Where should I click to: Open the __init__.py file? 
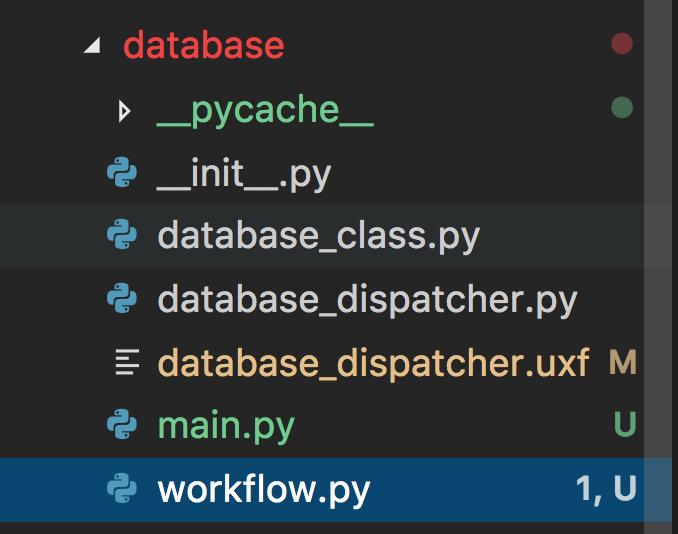click(x=244, y=175)
